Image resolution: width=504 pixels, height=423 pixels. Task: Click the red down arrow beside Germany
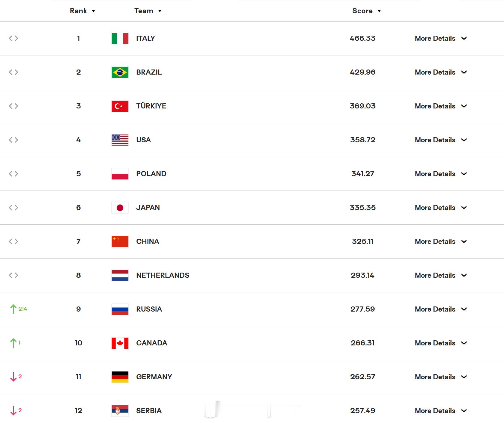[13, 377]
